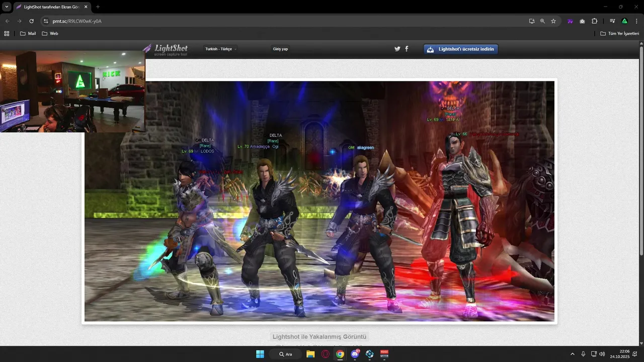Viewport: 644px width, 362px height.
Task: Open the Extensions puzzle icon
Action: [594, 21]
